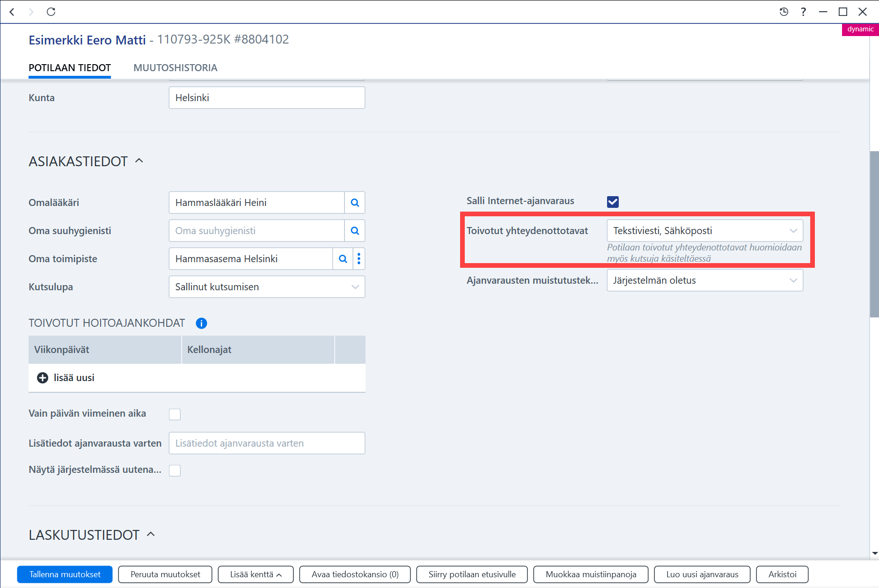
Task: Click Oma suuhygienisti search magnifier
Action: [x=355, y=231]
